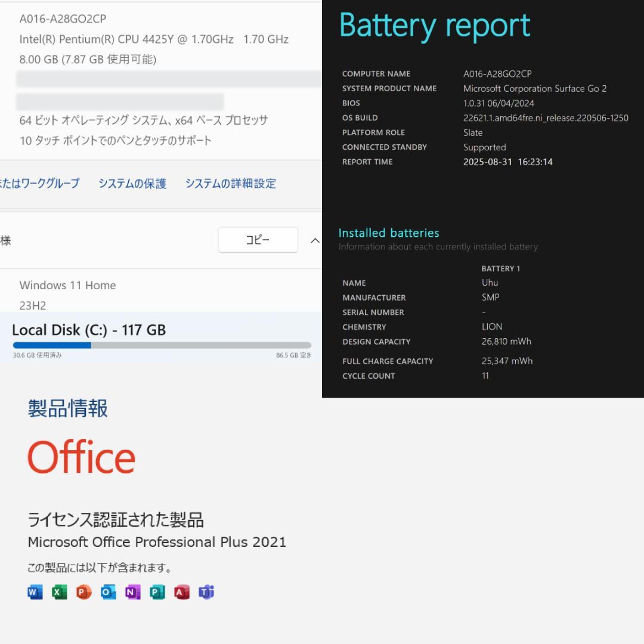Select the Slate platform role value
Viewport: 644px width, 644px height.
(x=473, y=132)
